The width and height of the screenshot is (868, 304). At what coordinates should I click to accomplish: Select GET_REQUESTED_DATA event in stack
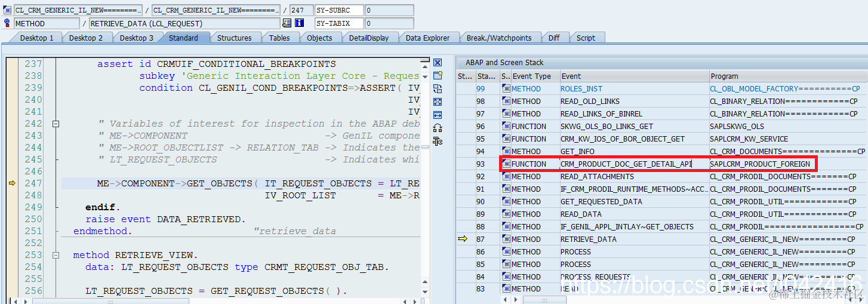click(601, 201)
